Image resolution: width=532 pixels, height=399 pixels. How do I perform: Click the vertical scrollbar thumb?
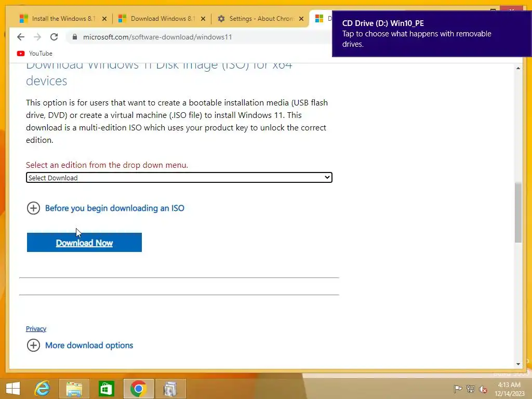(518, 212)
